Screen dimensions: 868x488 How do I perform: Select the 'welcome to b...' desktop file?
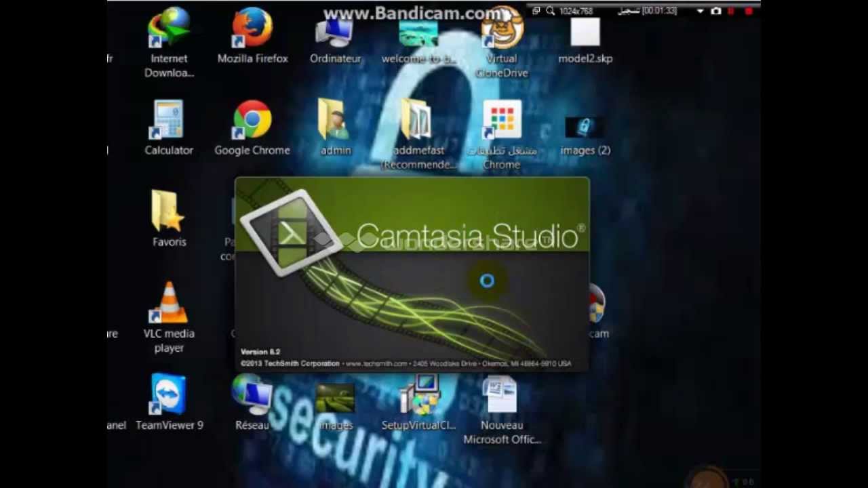[x=418, y=41]
